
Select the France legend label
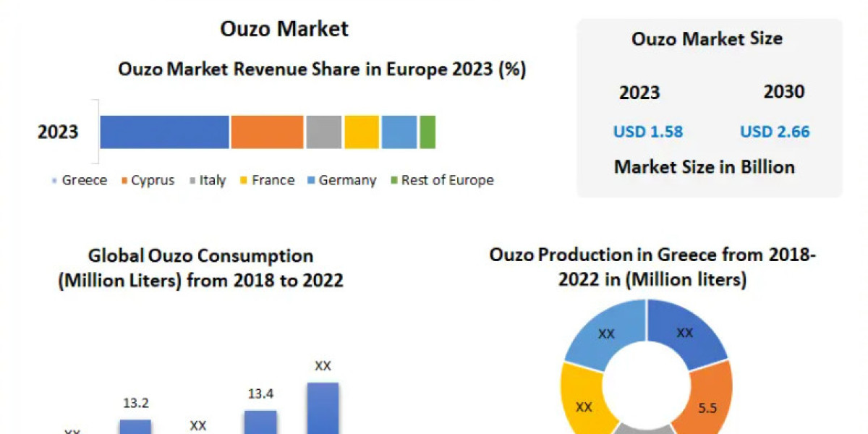point(273,180)
